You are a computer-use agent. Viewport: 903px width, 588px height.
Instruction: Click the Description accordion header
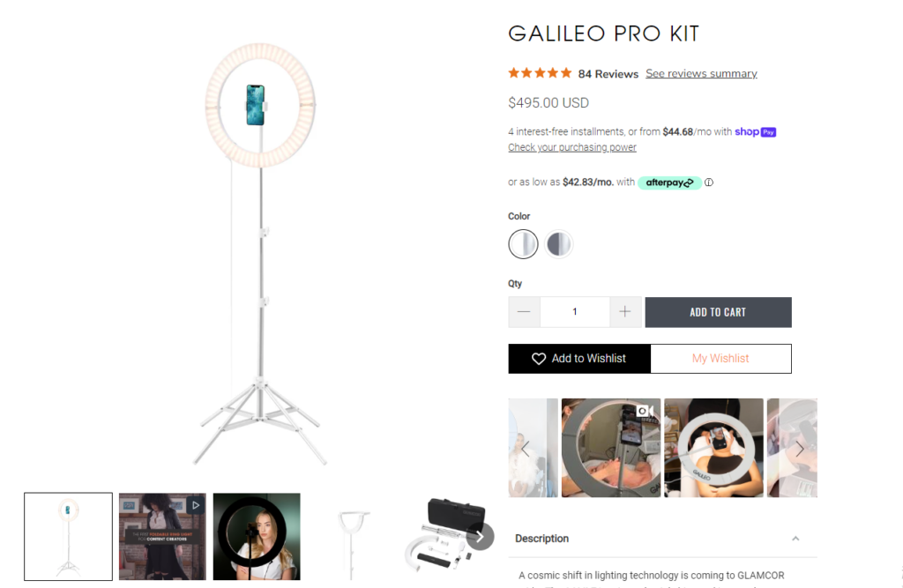point(662,539)
